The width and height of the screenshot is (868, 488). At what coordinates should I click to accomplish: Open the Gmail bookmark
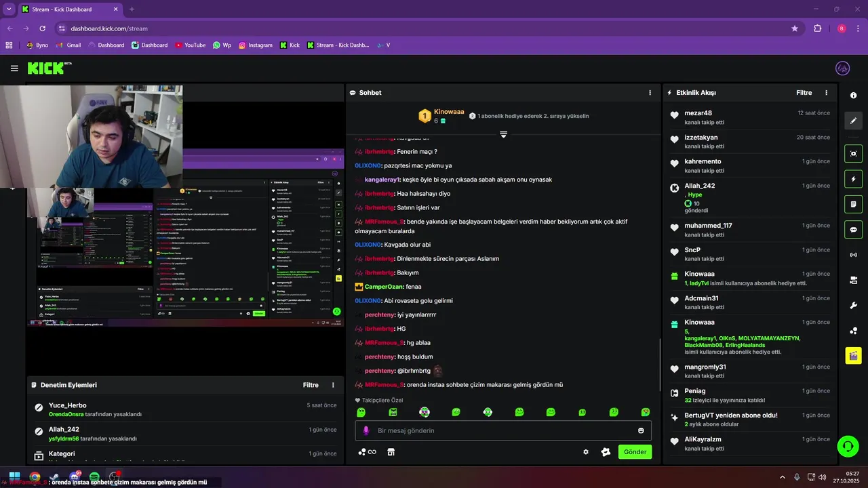click(68, 45)
